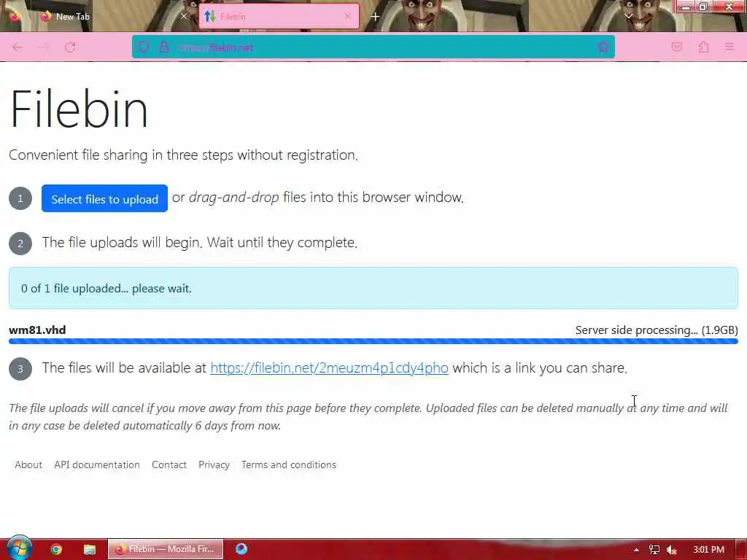Open File Explorer from the taskbar
The width and height of the screenshot is (747, 560).
point(90,549)
